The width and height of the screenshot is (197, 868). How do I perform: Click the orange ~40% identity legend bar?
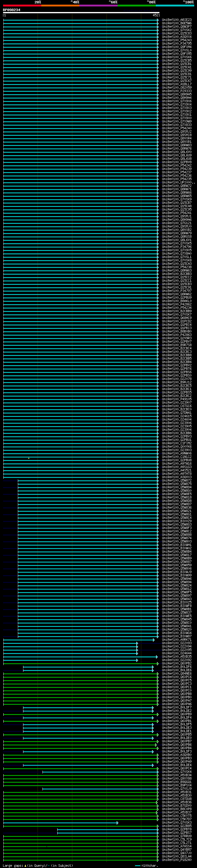pos(60,6)
